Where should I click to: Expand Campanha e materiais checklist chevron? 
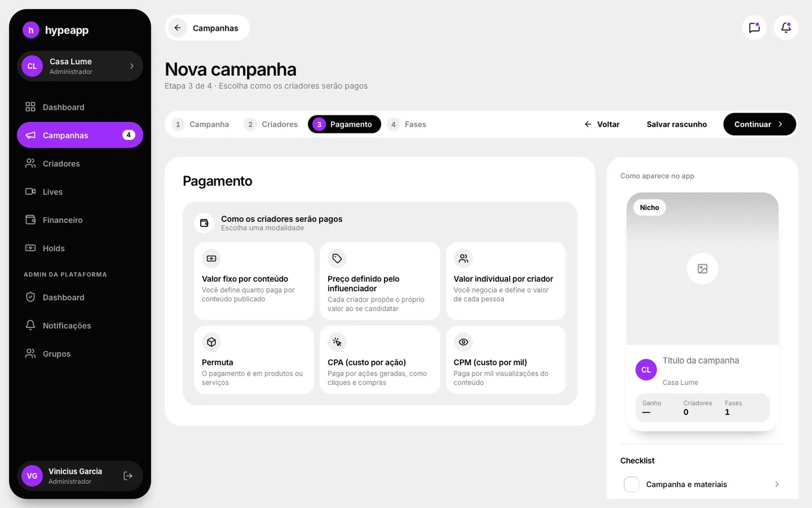(x=777, y=484)
